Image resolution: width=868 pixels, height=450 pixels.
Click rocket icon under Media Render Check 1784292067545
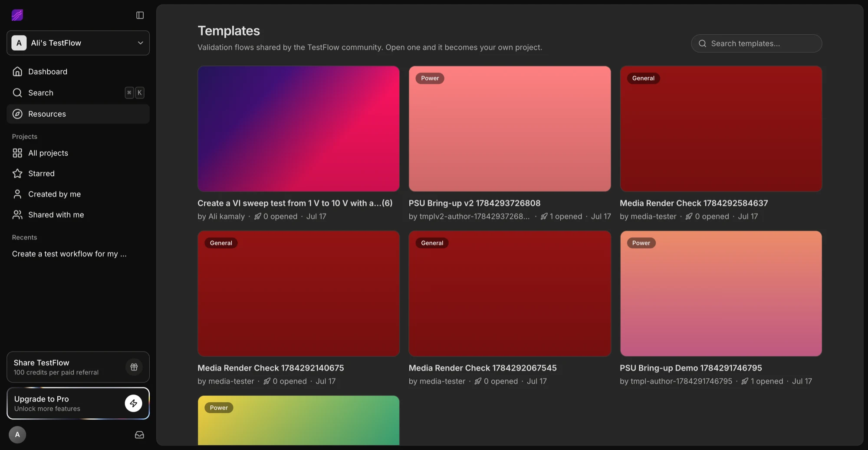tap(478, 381)
